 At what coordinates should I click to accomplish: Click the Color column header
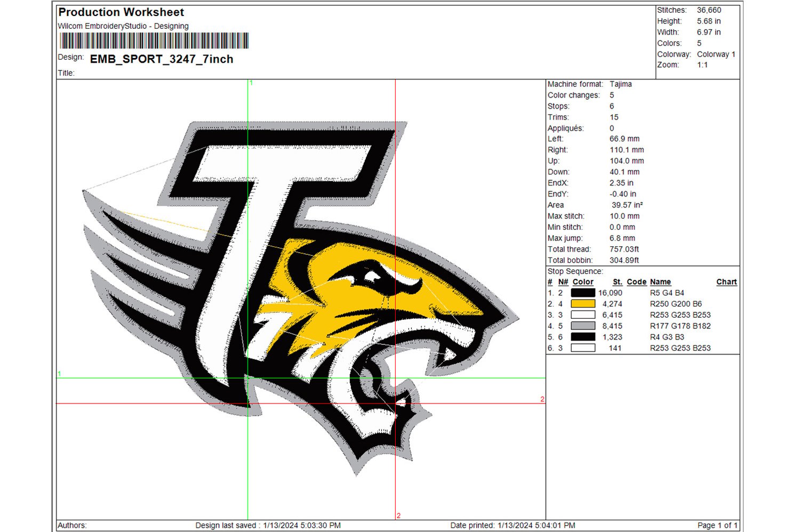point(583,282)
